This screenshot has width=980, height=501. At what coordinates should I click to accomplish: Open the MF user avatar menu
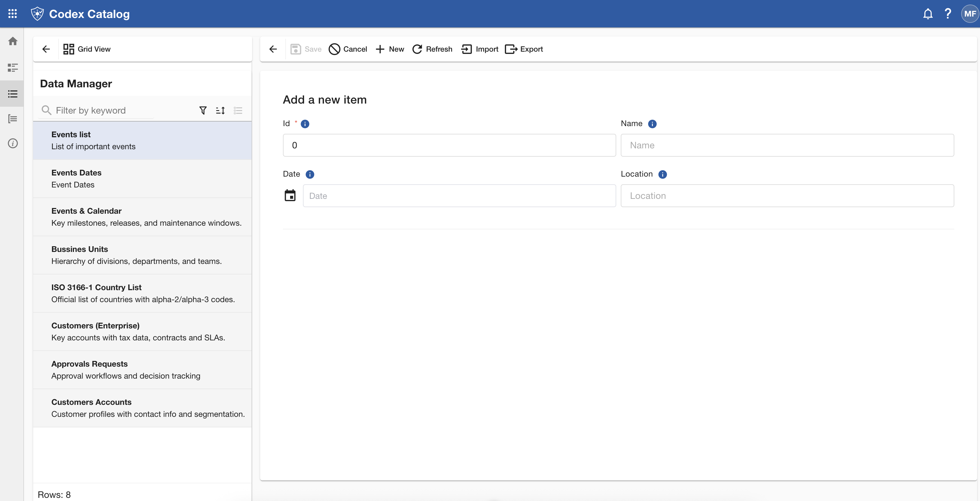[969, 14]
